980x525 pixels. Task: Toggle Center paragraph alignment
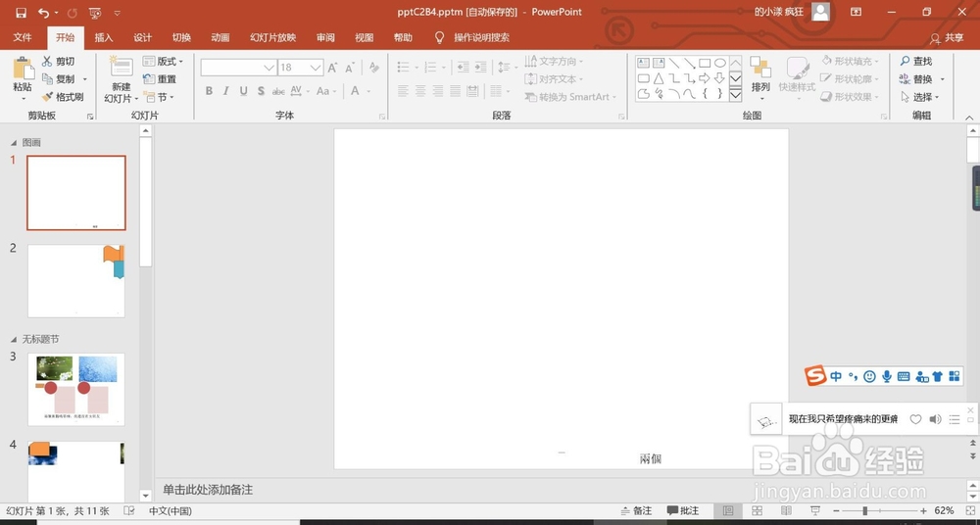pos(420,91)
